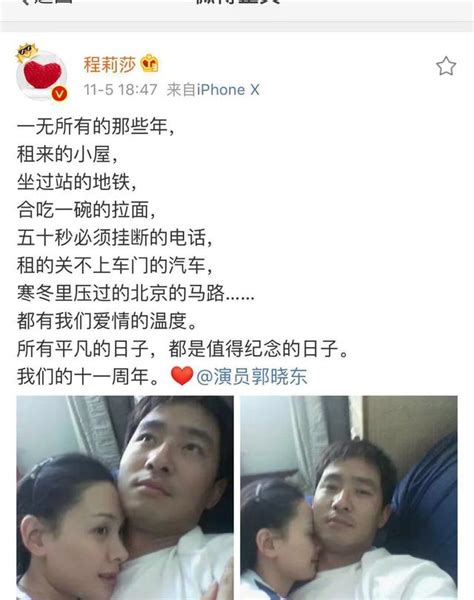The image size is (474, 600).
Task: Click the text 都有我们爱情的温度
Action: (107, 321)
